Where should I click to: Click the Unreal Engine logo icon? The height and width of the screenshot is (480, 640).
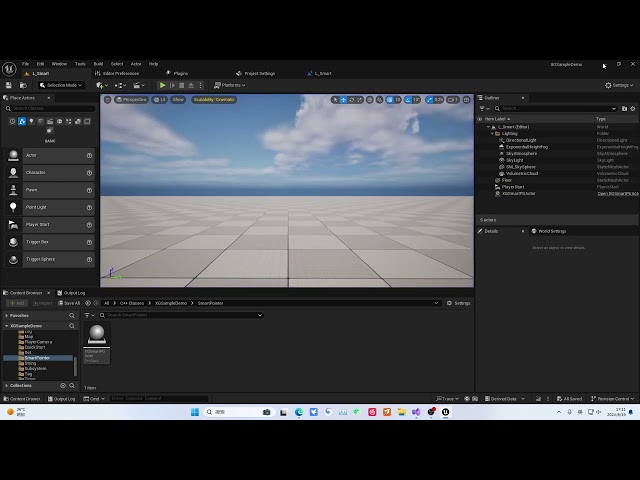coord(9,69)
